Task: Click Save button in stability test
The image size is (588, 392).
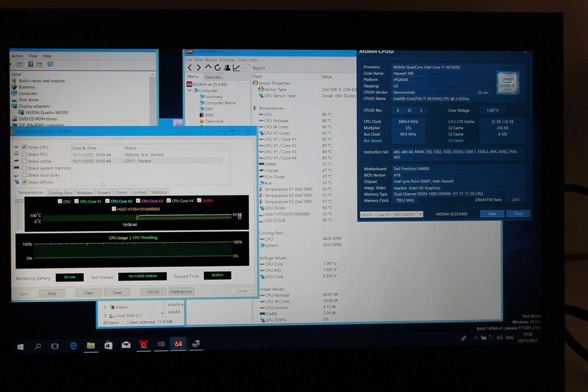Action: pos(117,292)
